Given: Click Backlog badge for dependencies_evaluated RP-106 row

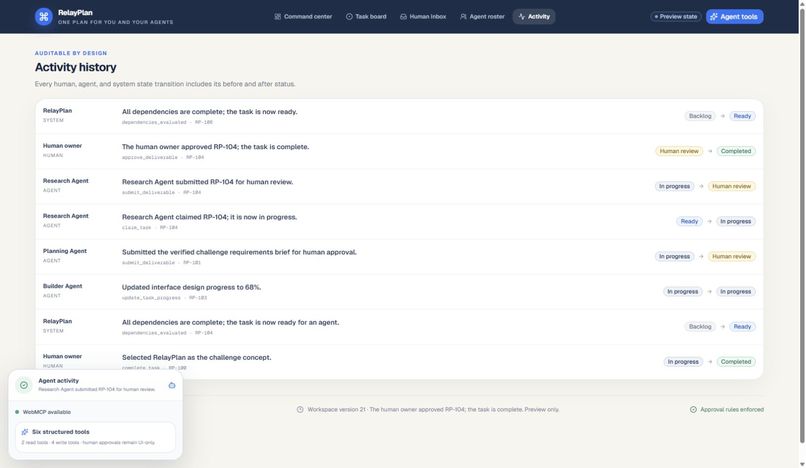Looking at the screenshot, I should click(x=700, y=116).
